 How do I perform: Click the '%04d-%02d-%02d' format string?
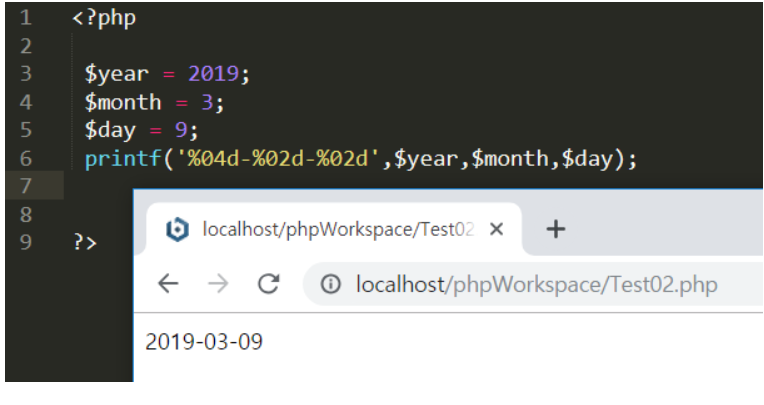[277, 159]
